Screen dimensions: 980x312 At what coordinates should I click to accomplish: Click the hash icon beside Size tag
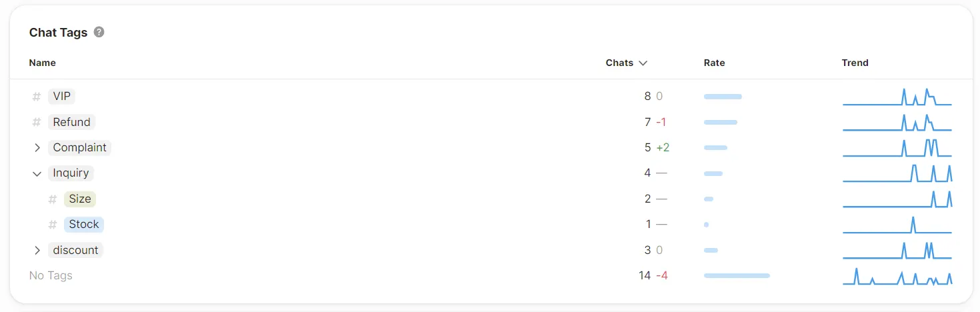coord(53,199)
